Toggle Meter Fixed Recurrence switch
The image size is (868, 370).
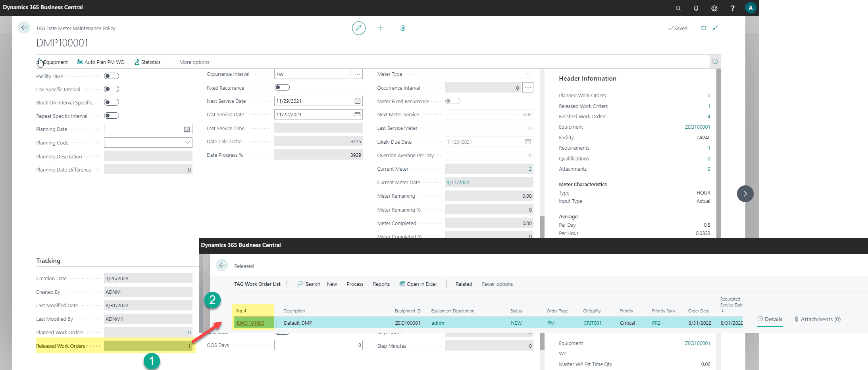click(453, 101)
